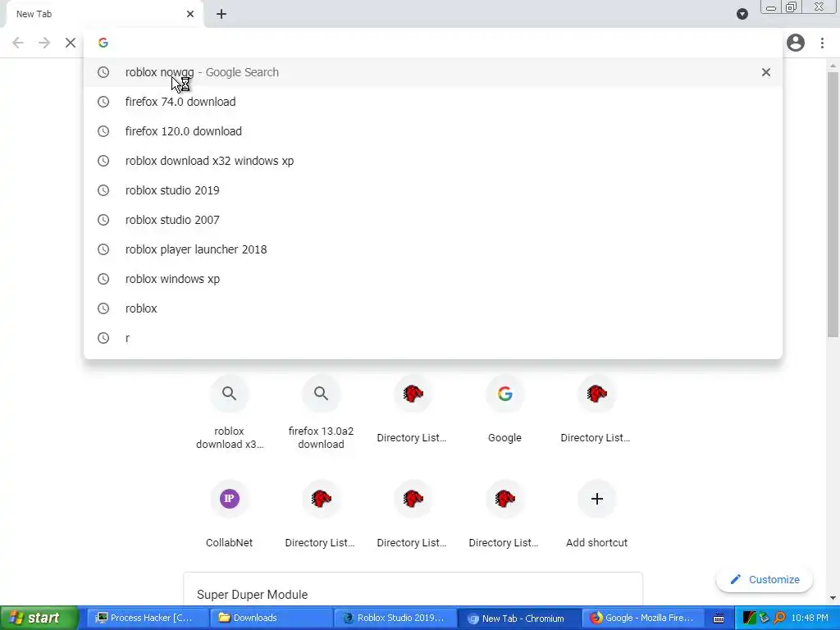Pick the single letter r suggestion
Screen dimensions: 840x630
(x=433, y=337)
